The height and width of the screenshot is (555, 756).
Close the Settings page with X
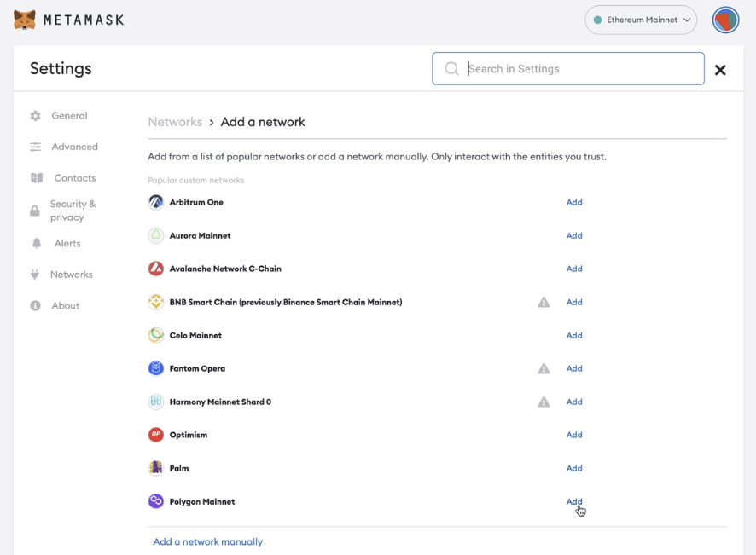tap(720, 70)
